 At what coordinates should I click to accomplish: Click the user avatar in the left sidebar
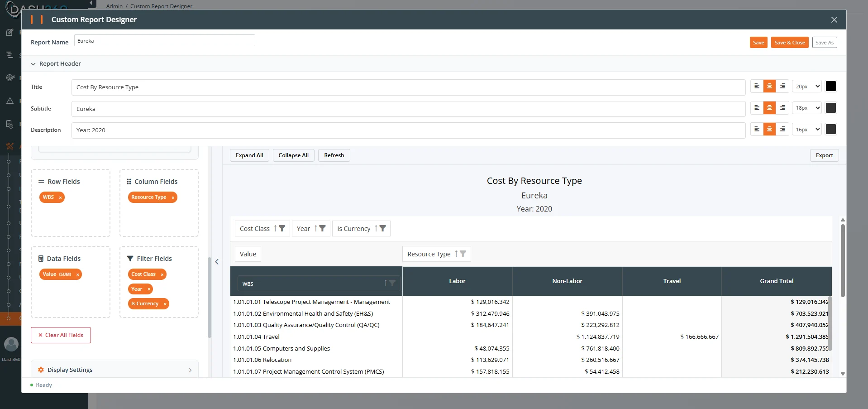[x=11, y=344]
